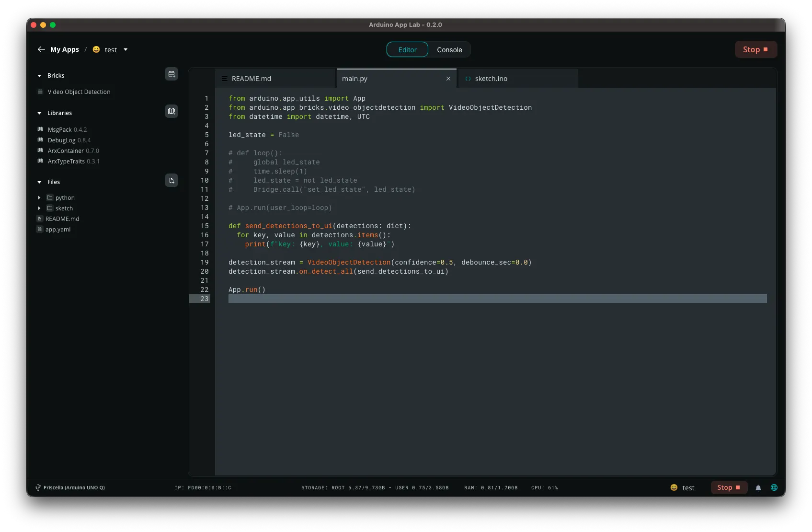The width and height of the screenshot is (812, 532).
Task: Click the Add Brick icon
Action: tap(172, 74)
